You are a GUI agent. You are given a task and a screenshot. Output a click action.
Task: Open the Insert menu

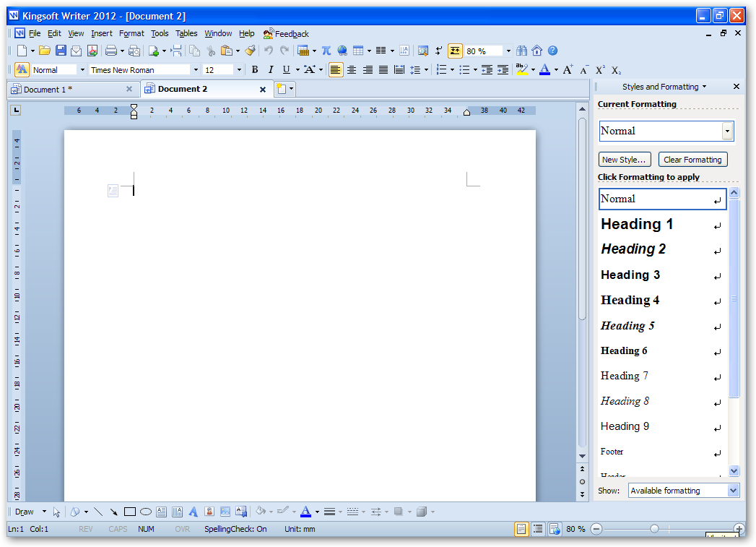tap(101, 33)
